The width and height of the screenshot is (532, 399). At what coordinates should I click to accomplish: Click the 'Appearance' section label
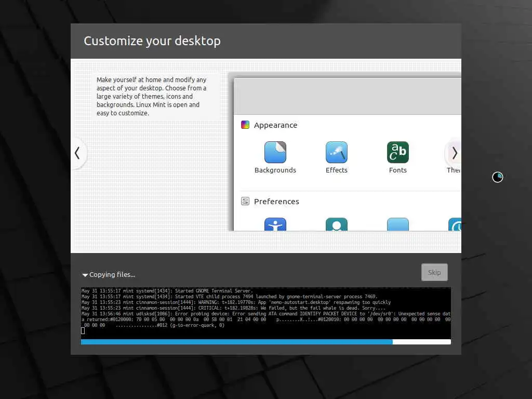275,125
